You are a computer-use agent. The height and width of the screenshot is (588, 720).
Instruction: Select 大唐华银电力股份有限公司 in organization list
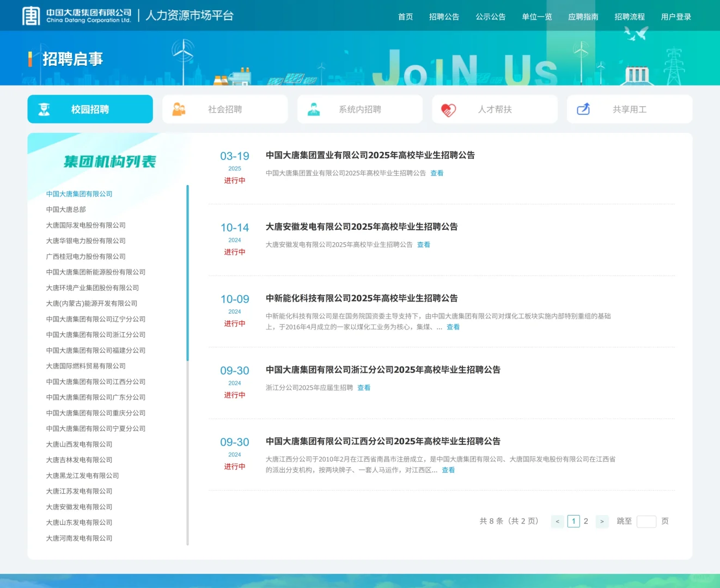click(x=86, y=241)
